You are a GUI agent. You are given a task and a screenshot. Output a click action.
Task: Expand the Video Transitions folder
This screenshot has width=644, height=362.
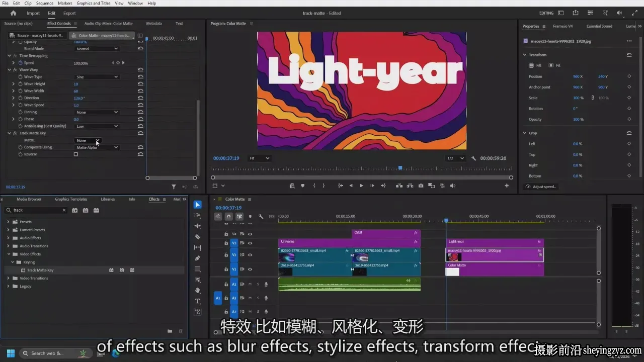[8, 278]
